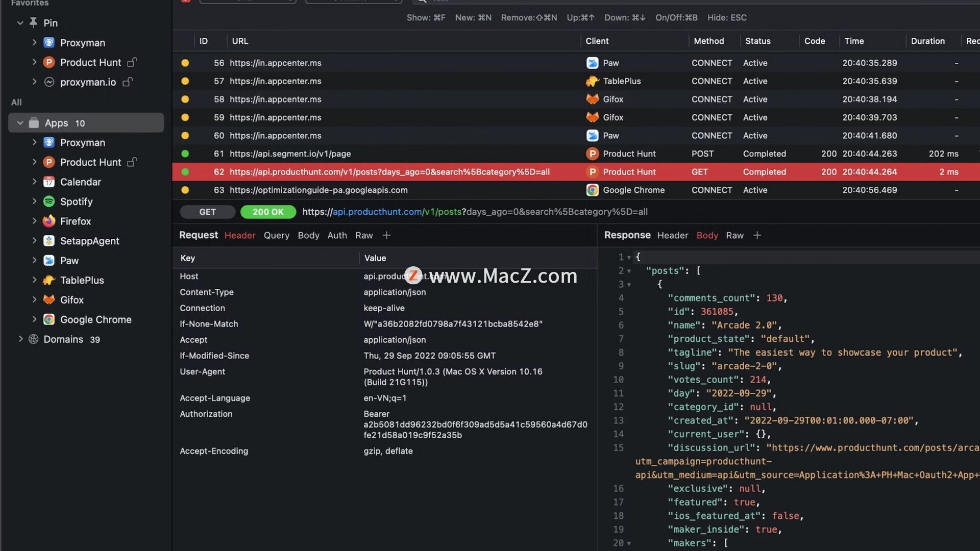Click the If-None-Match header value
Screen dimensions: 980x551
coord(453,324)
